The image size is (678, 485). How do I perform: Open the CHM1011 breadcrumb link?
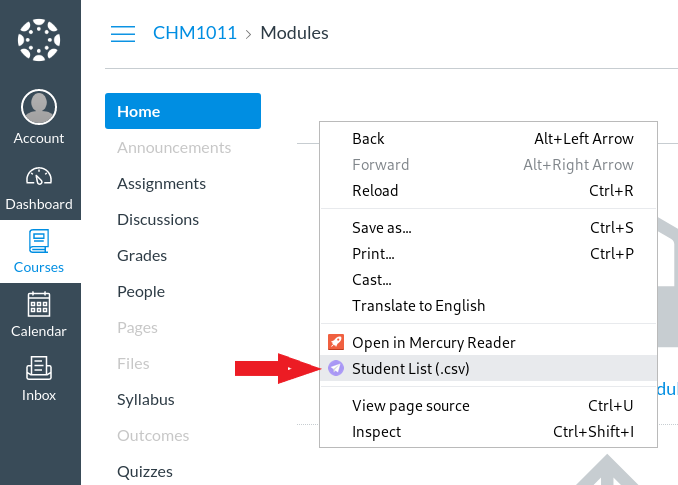194,33
